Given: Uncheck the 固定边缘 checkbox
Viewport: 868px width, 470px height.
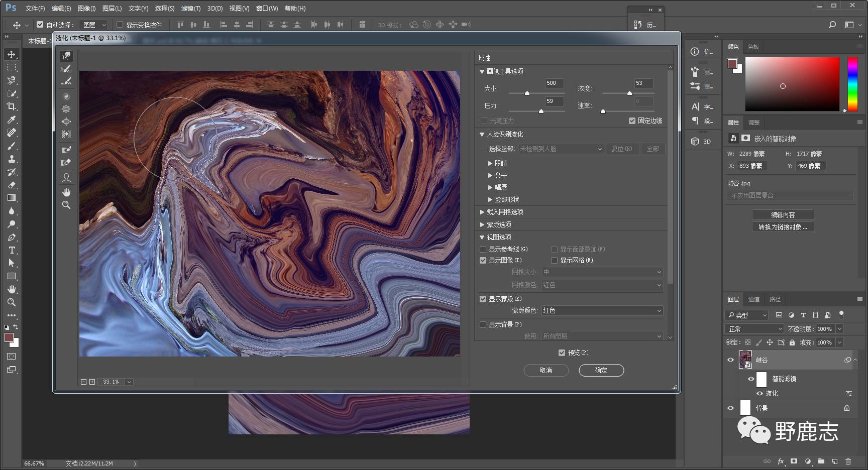Looking at the screenshot, I should point(632,121).
